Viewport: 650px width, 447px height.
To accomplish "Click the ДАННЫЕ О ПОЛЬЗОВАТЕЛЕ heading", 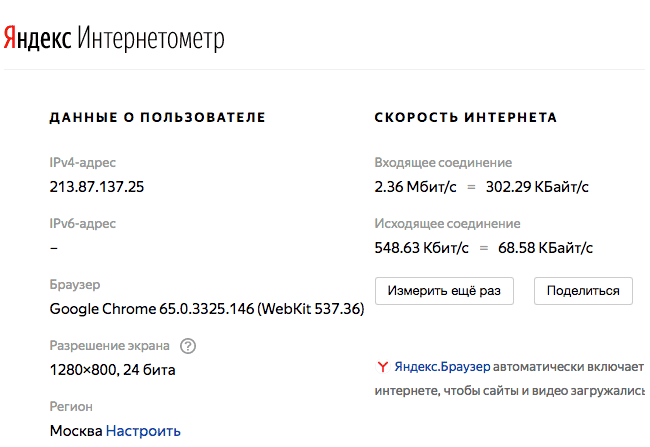I will tap(158, 117).
